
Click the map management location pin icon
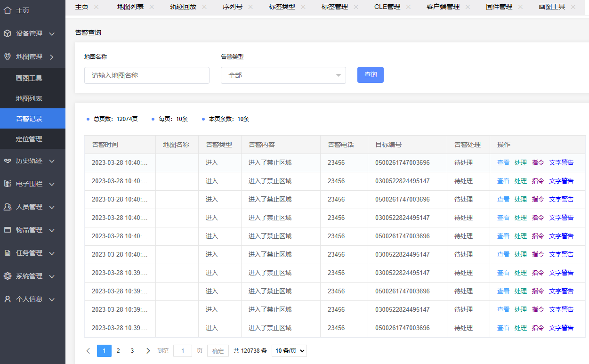8,57
